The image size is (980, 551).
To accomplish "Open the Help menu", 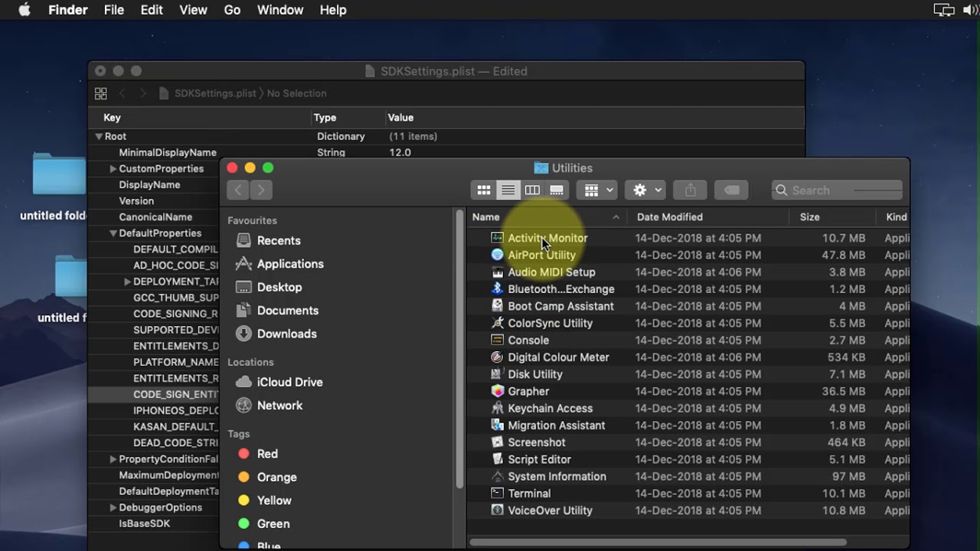I will pos(333,10).
